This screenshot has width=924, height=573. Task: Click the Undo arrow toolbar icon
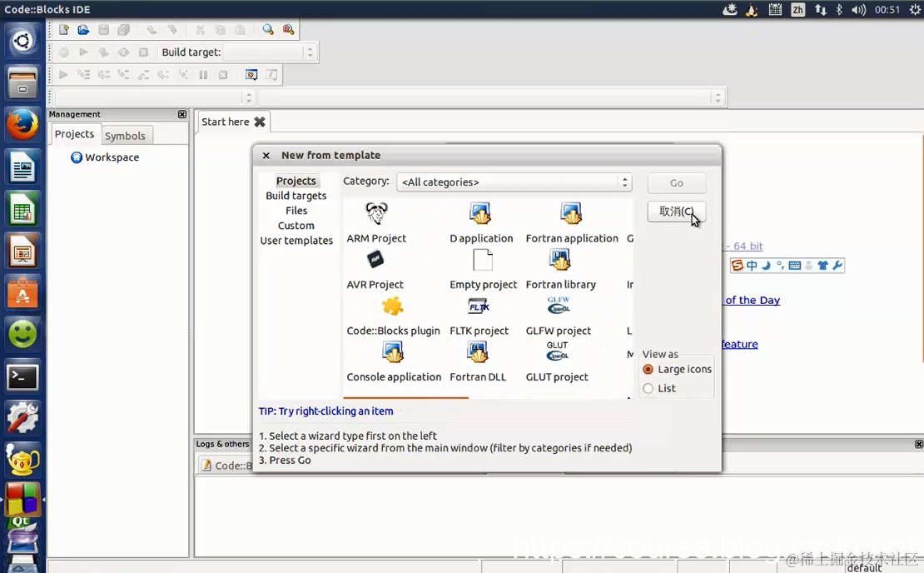(152, 29)
